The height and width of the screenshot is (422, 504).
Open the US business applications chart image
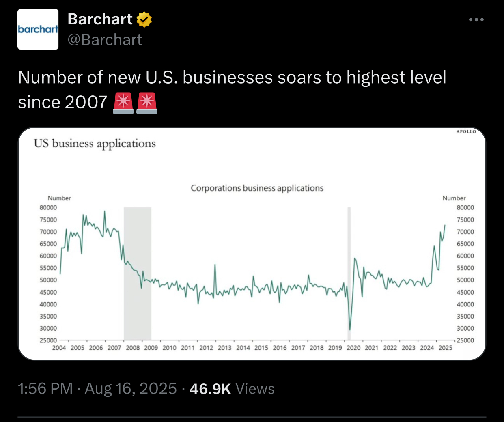pyautogui.click(x=252, y=243)
